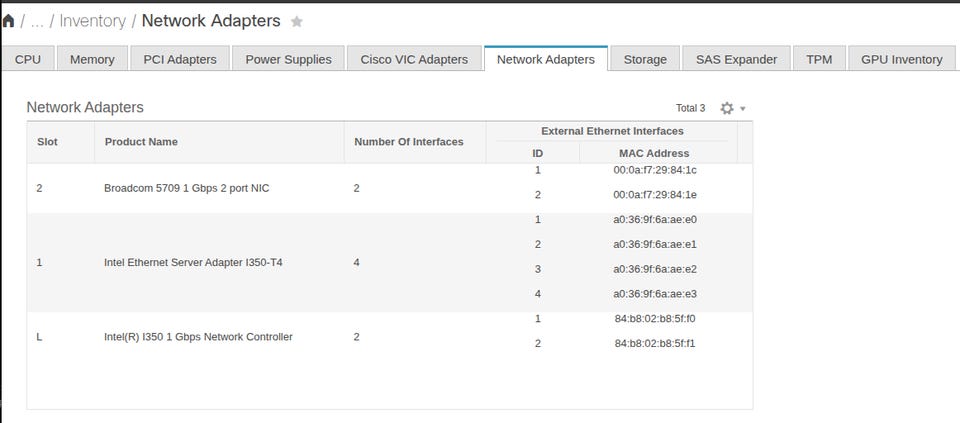Switch to the CPU tab
The height and width of the screenshot is (423, 960).
pos(28,59)
